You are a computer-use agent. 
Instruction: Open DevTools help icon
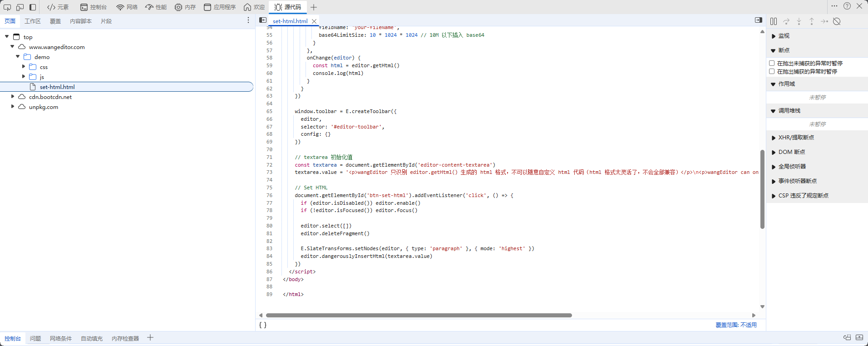pyautogui.click(x=847, y=6)
